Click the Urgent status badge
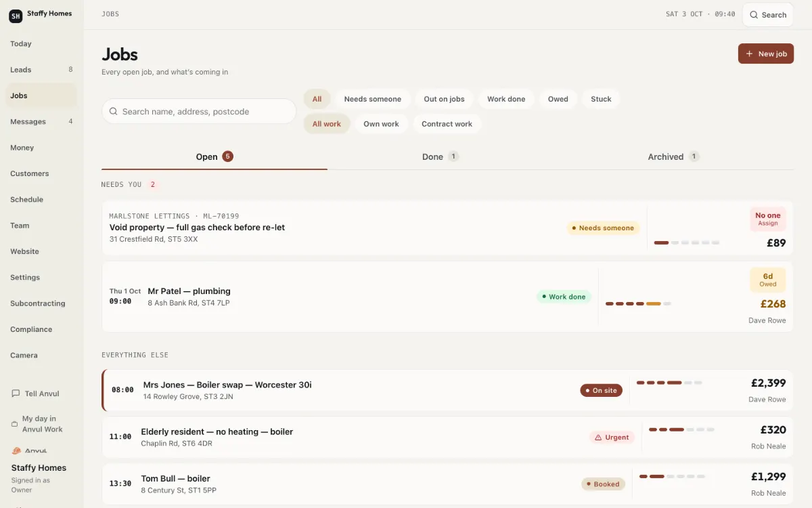This screenshot has height=508, width=812. (612, 438)
